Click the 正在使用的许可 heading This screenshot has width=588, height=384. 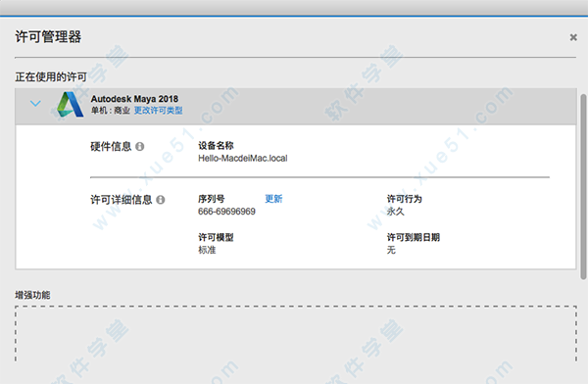point(51,76)
